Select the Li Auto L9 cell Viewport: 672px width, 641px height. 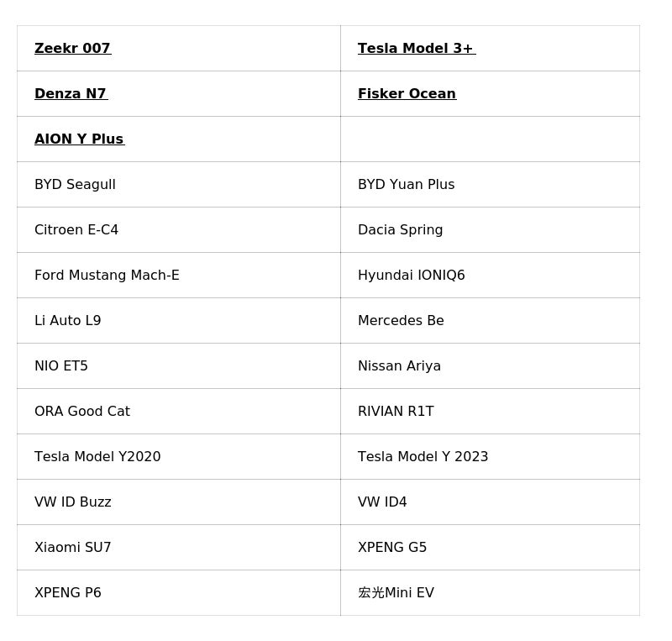[67, 321]
